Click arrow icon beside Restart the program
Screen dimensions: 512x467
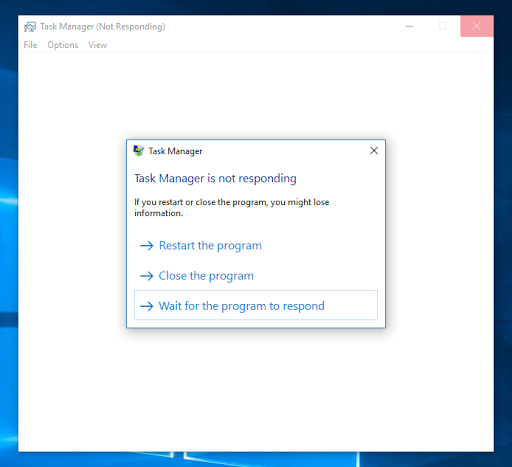click(x=146, y=246)
